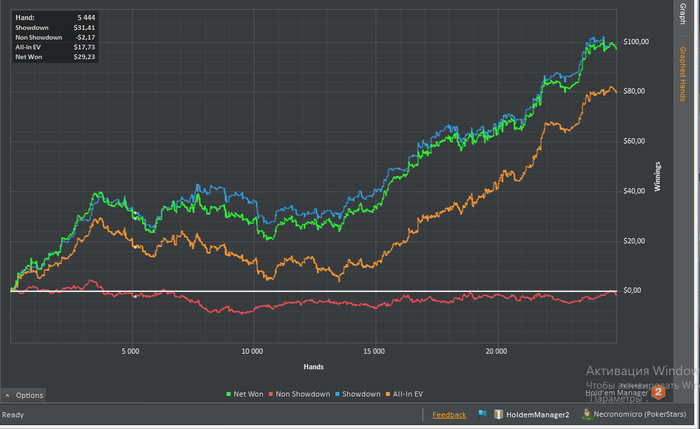Click the Ready status text
The height and width of the screenshot is (429, 700).
pyautogui.click(x=12, y=415)
